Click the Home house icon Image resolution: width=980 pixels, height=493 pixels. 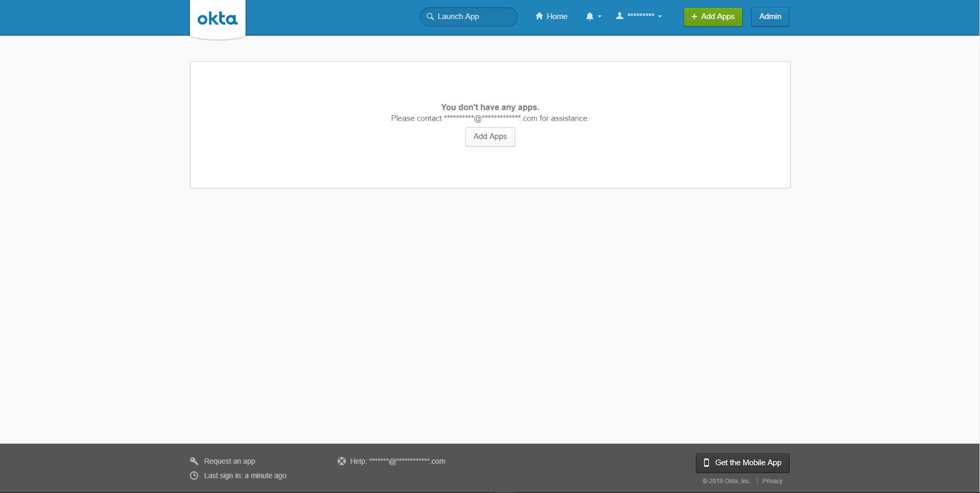tap(539, 17)
